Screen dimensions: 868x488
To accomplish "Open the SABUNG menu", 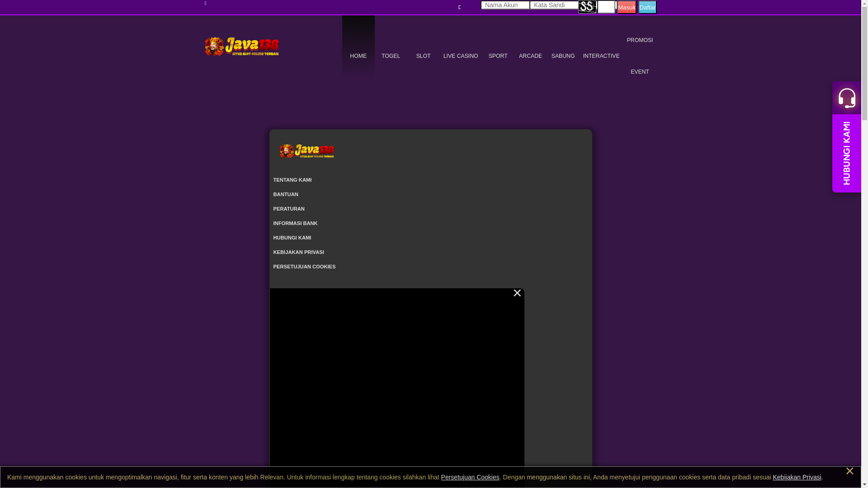I will point(563,56).
